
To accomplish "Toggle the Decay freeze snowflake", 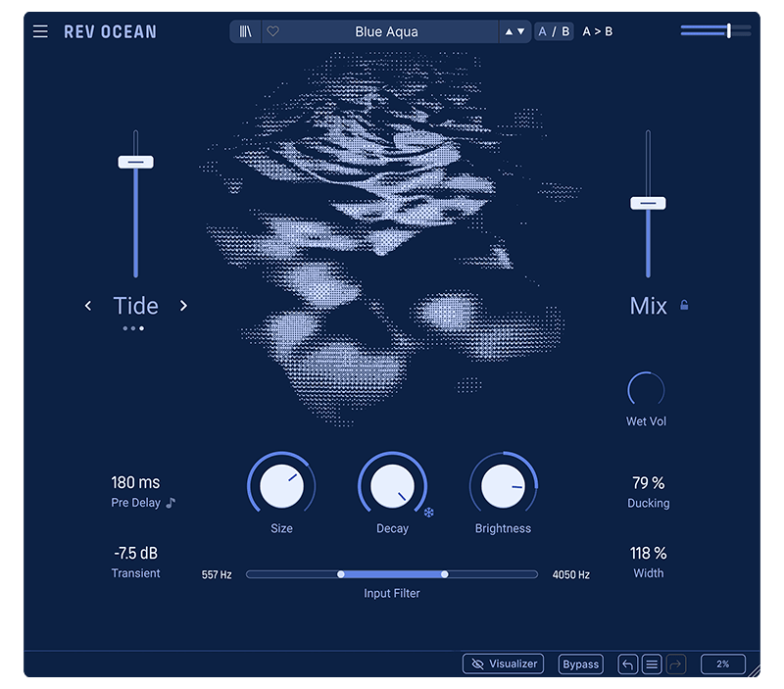I will (429, 513).
